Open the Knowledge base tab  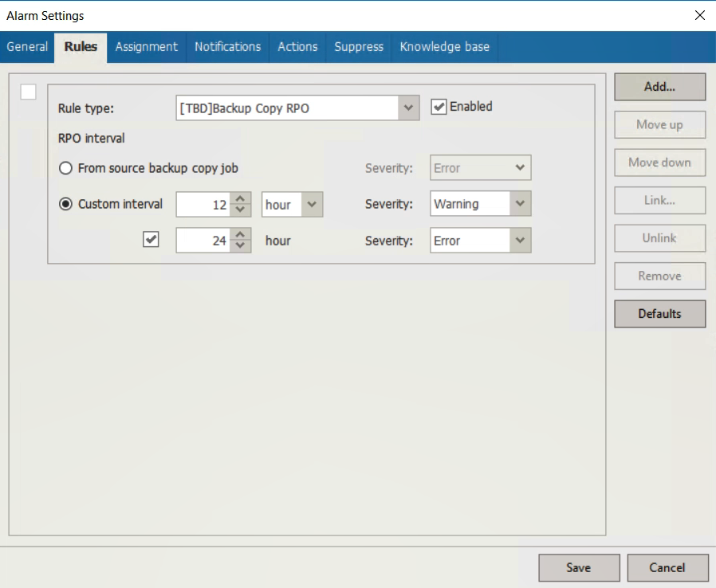point(444,47)
